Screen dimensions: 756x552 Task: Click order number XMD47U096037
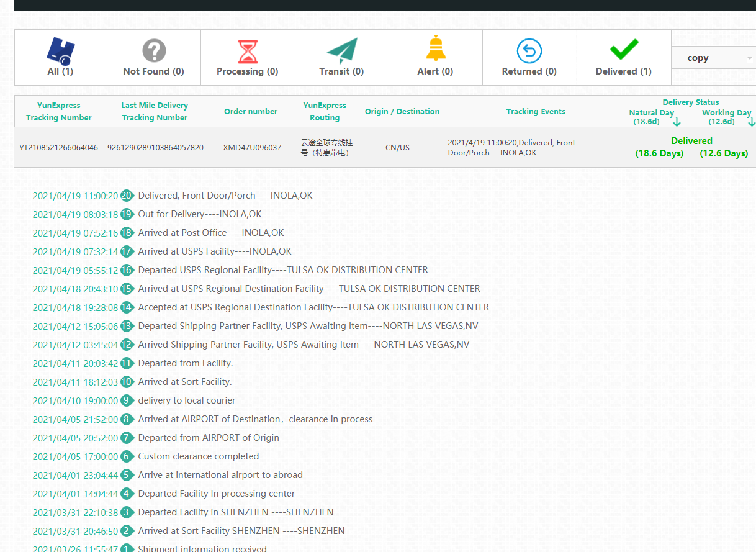coord(252,148)
